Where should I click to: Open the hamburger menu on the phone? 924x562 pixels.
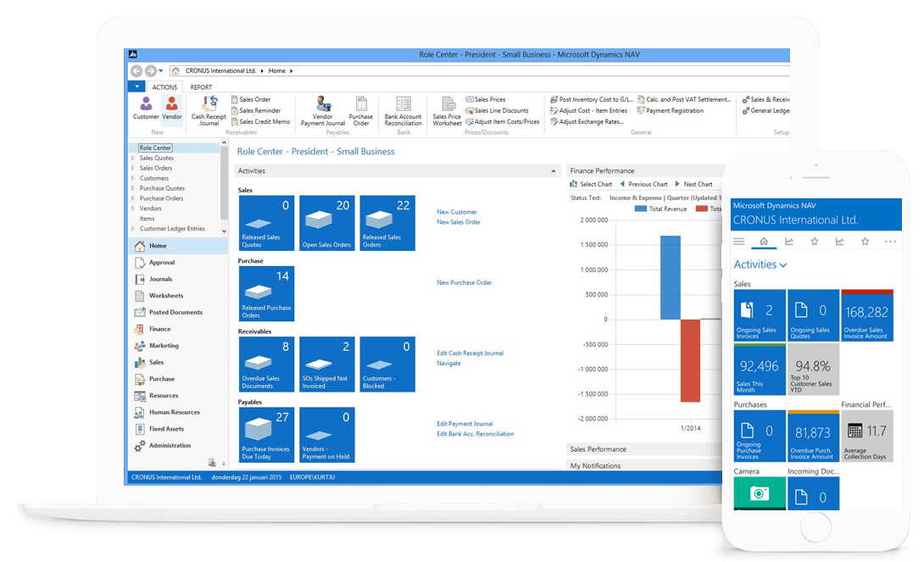click(738, 242)
